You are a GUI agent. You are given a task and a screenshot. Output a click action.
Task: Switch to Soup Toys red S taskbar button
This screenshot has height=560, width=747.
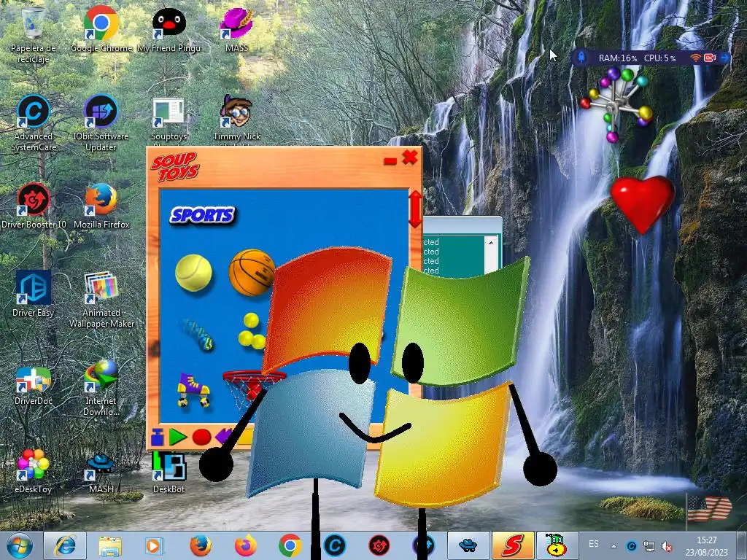tap(513, 545)
